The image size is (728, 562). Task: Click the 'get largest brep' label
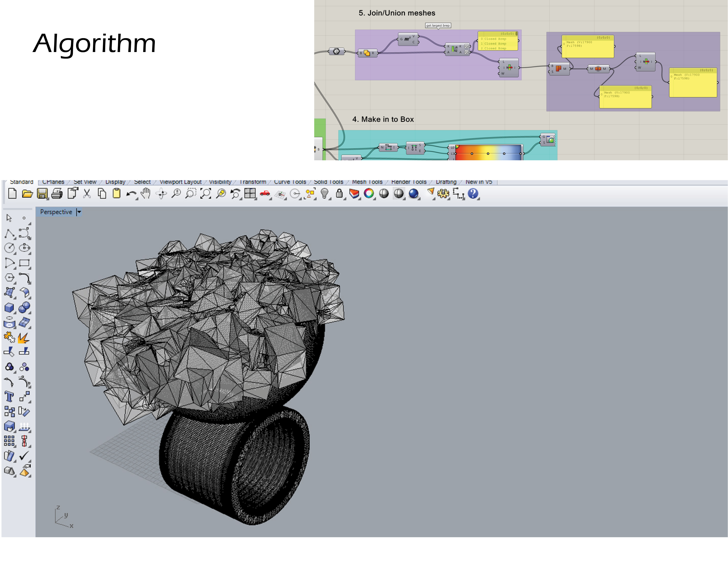tap(438, 25)
